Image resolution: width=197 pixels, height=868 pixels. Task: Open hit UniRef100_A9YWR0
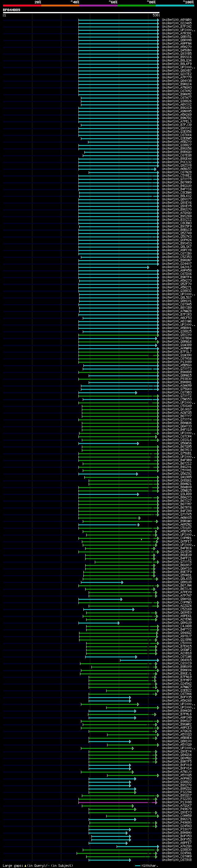click(177, 20)
